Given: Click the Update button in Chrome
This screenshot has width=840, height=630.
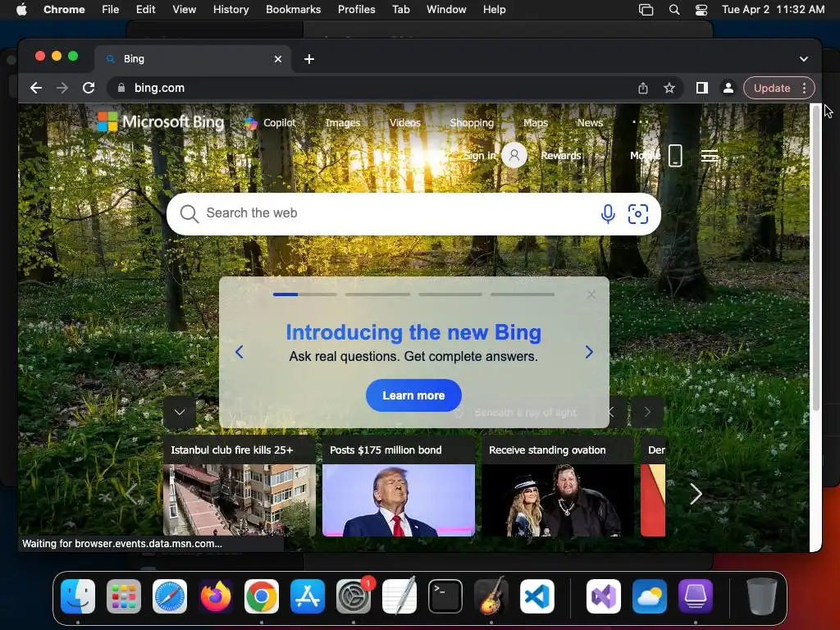Looking at the screenshot, I should pyautogui.click(x=771, y=88).
